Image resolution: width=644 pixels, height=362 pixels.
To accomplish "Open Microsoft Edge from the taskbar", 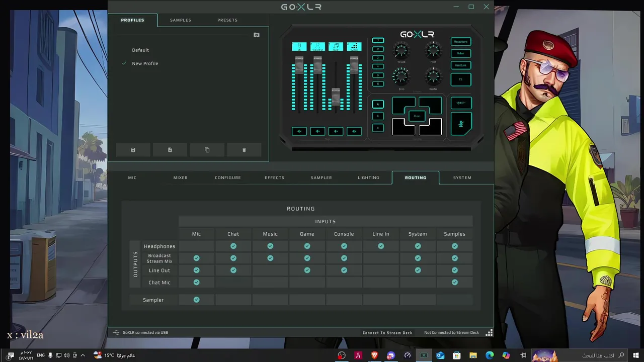I will pos(490,355).
